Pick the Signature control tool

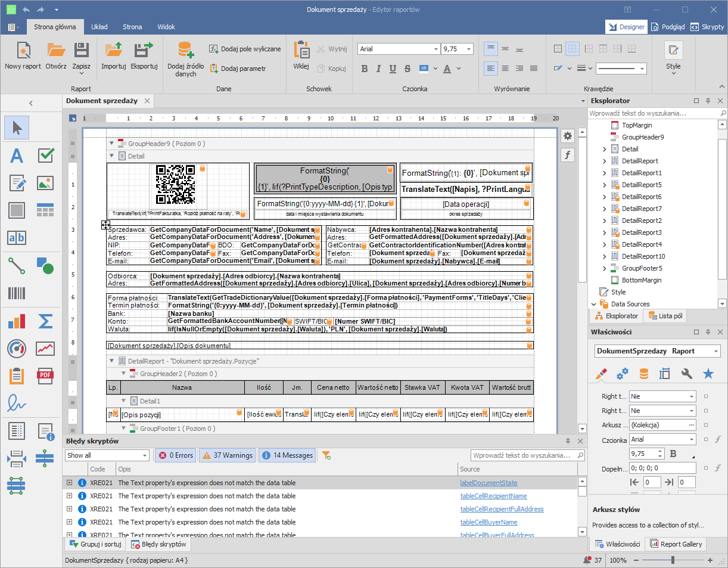click(x=17, y=402)
